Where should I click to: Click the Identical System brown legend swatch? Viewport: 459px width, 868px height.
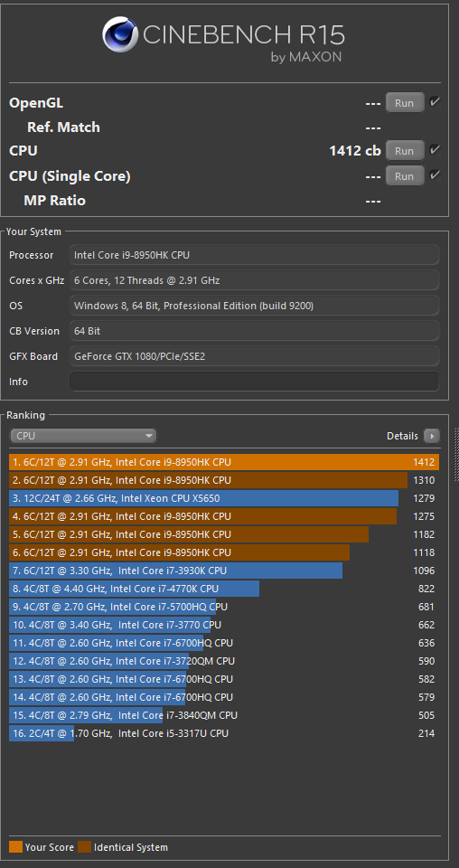85,847
